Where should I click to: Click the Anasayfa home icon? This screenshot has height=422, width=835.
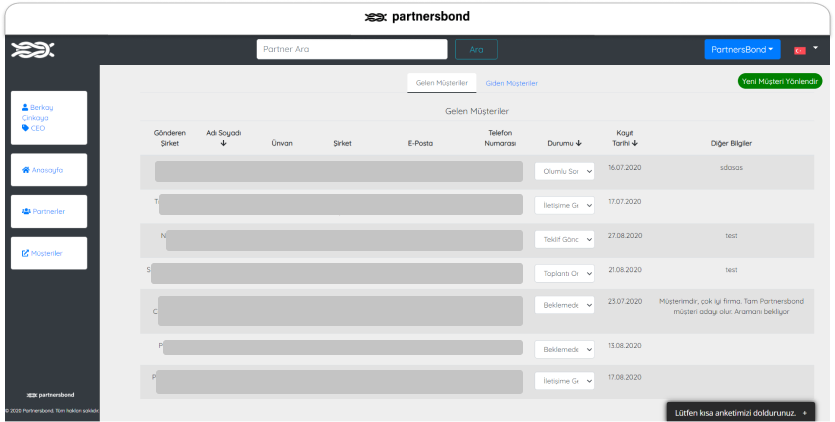26,170
